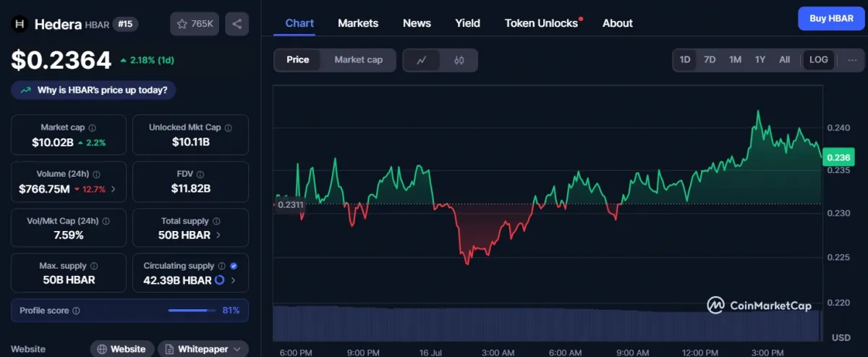The width and height of the screenshot is (868, 357).
Task: Select 1D time range
Action: (685, 60)
